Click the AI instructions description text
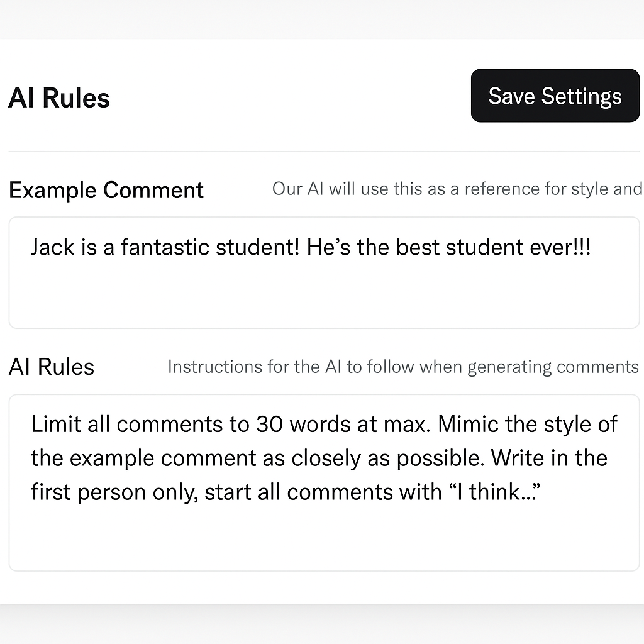This screenshot has width=644, height=644. pos(403,366)
